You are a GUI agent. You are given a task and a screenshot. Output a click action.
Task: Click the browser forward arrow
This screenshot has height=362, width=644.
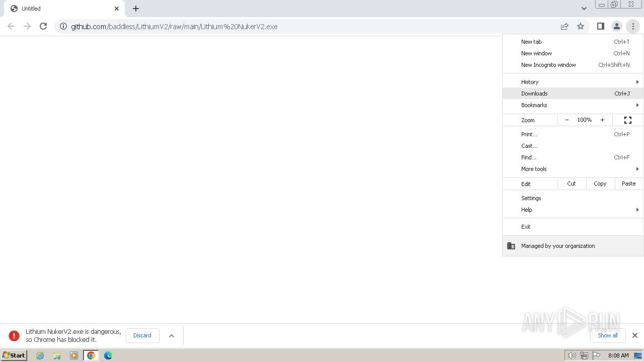(27, 26)
